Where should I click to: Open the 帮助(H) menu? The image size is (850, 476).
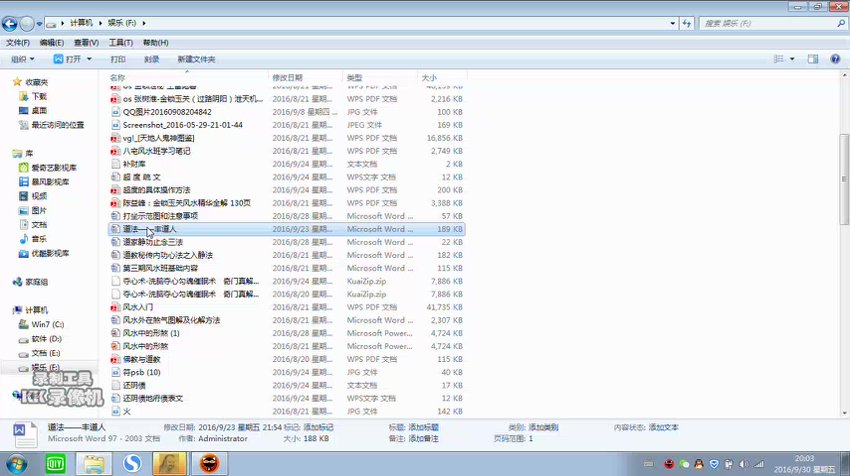156,42
